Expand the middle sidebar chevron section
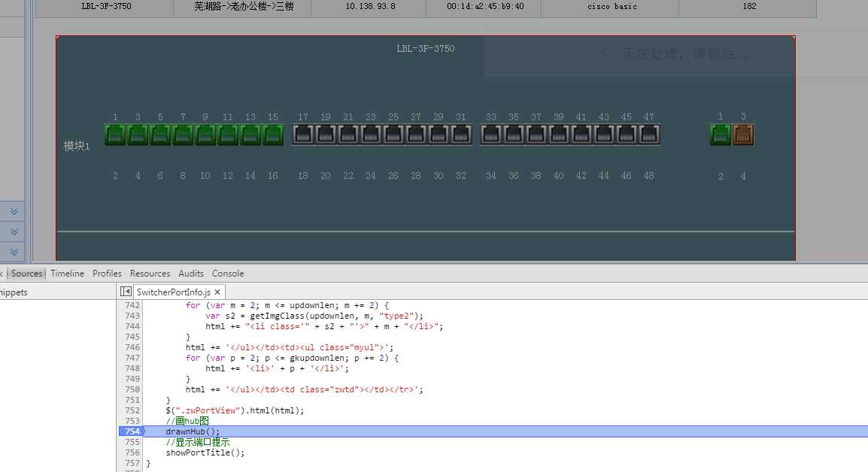 click(14, 231)
